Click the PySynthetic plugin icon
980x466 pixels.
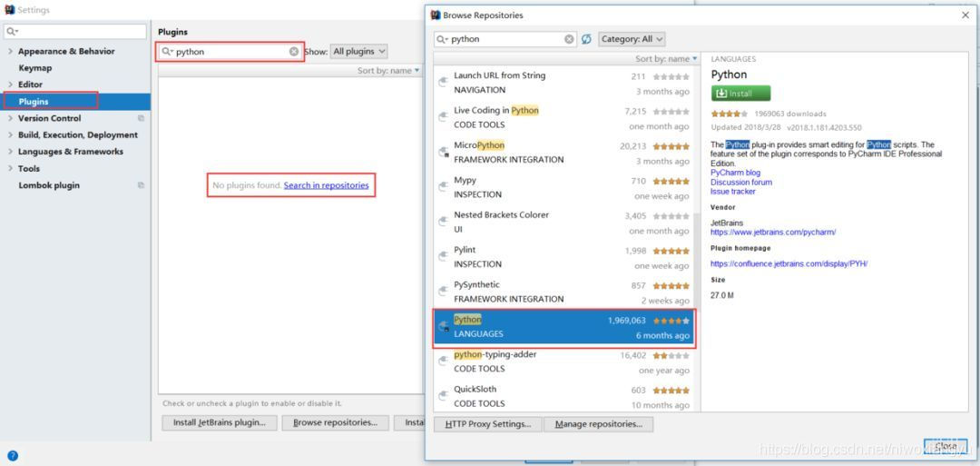pos(443,292)
